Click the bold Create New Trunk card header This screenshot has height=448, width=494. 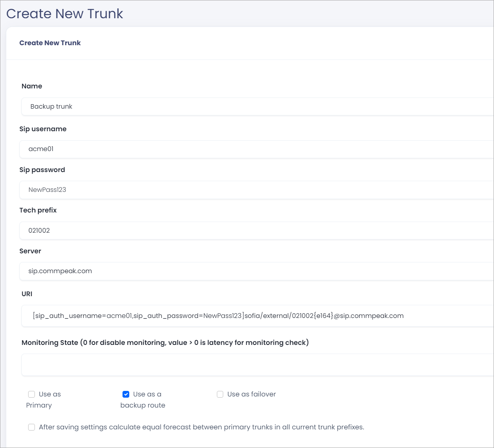pos(50,43)
